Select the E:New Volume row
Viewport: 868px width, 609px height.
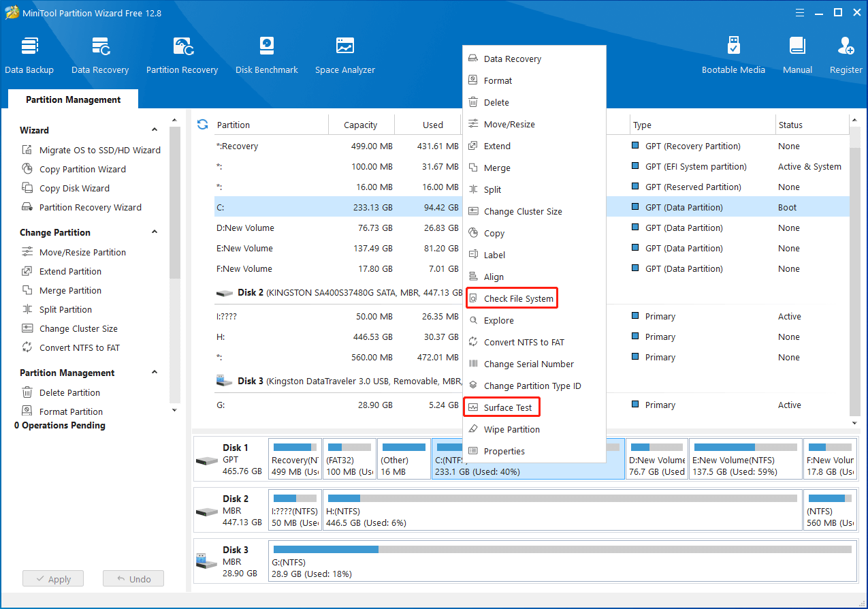tap(532, 248)
